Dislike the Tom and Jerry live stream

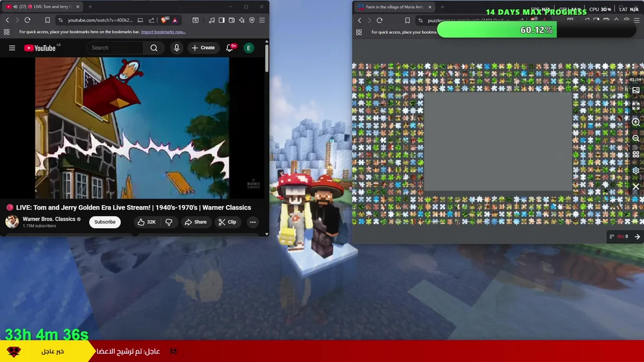click(x=169, y=222)
